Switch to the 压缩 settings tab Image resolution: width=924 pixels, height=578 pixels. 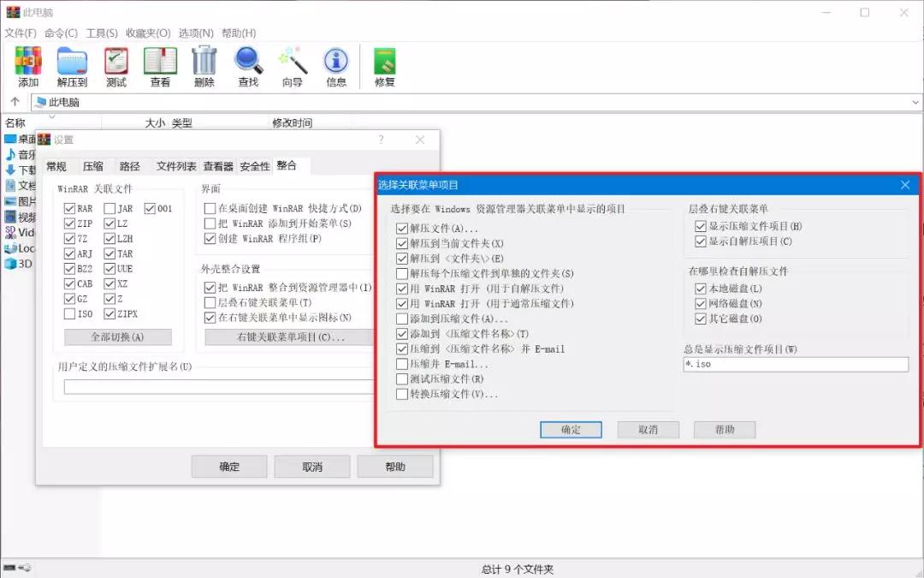(93, 166)
